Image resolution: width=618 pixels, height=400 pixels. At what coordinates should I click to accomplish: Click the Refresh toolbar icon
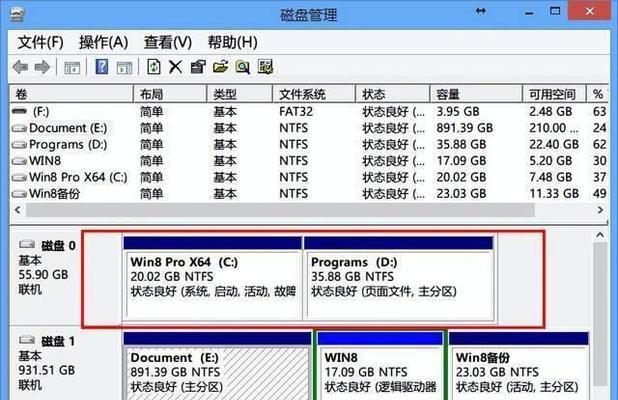[154, 67]
